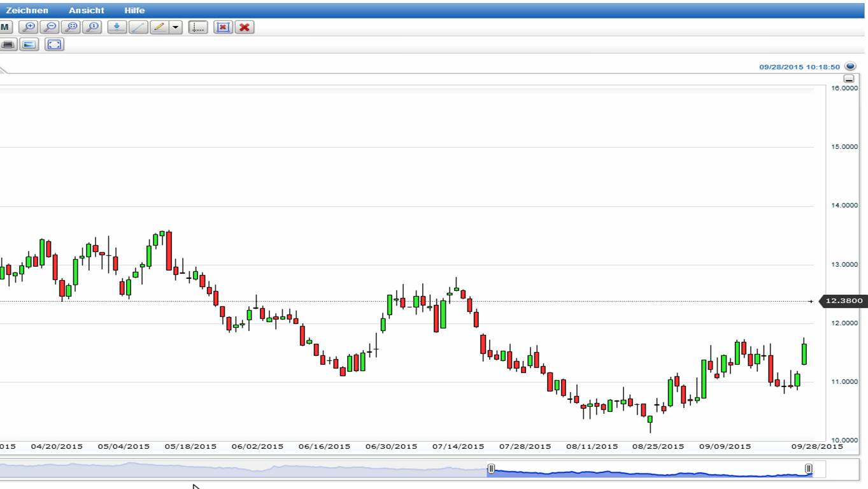Click the M button in toolbar
The height and width of the screenshot is (489, 868).
(x=5, y=27)
